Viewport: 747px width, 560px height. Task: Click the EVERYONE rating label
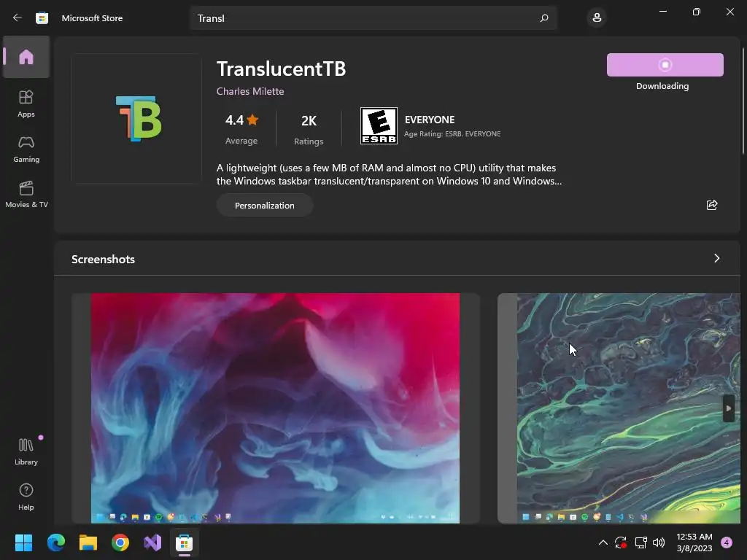[x=430, y=120]
